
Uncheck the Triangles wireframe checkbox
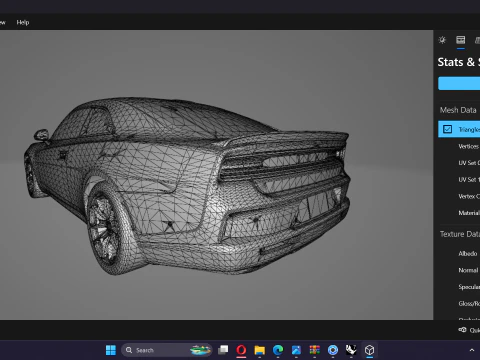[447, 129]
